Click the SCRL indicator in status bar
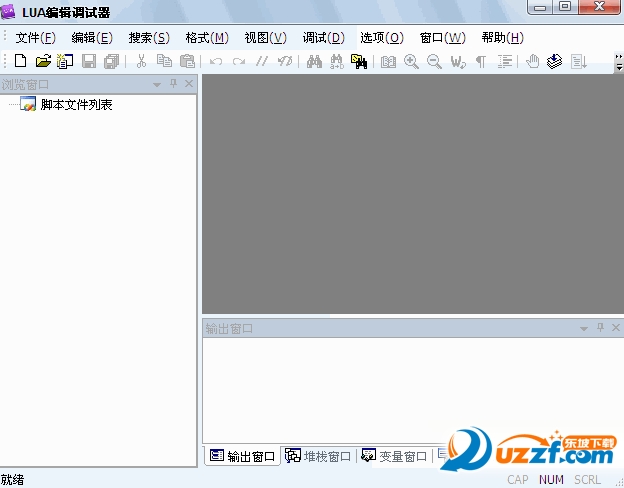The height and width of the screenshot is (488, 624). point(587,480)
